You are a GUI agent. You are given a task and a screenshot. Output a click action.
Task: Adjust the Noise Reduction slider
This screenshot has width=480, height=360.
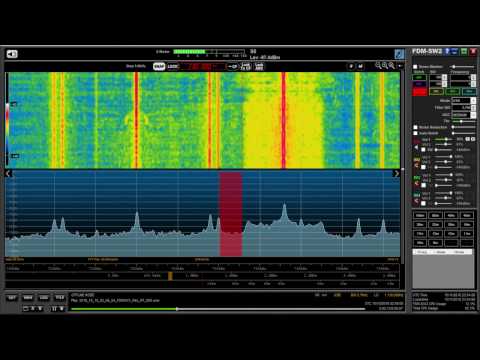pos(463,127)
